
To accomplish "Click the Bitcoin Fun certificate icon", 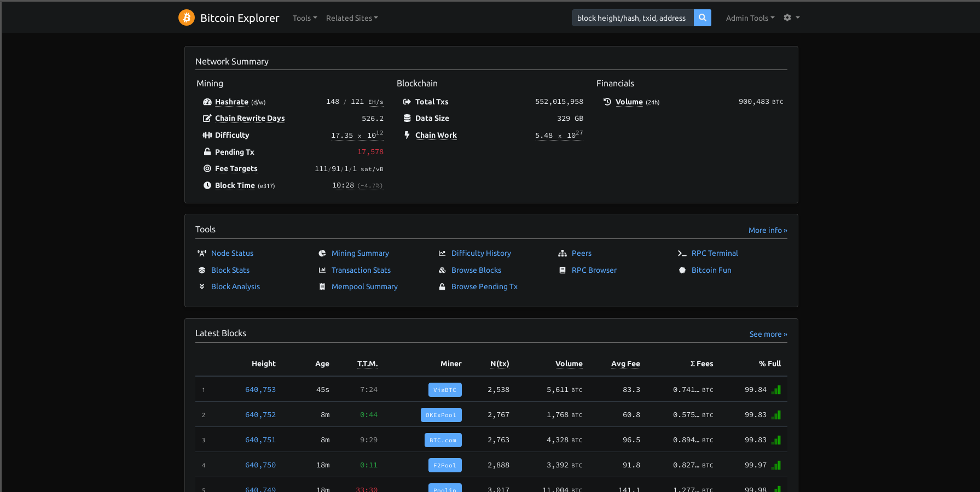I will 682,270.
